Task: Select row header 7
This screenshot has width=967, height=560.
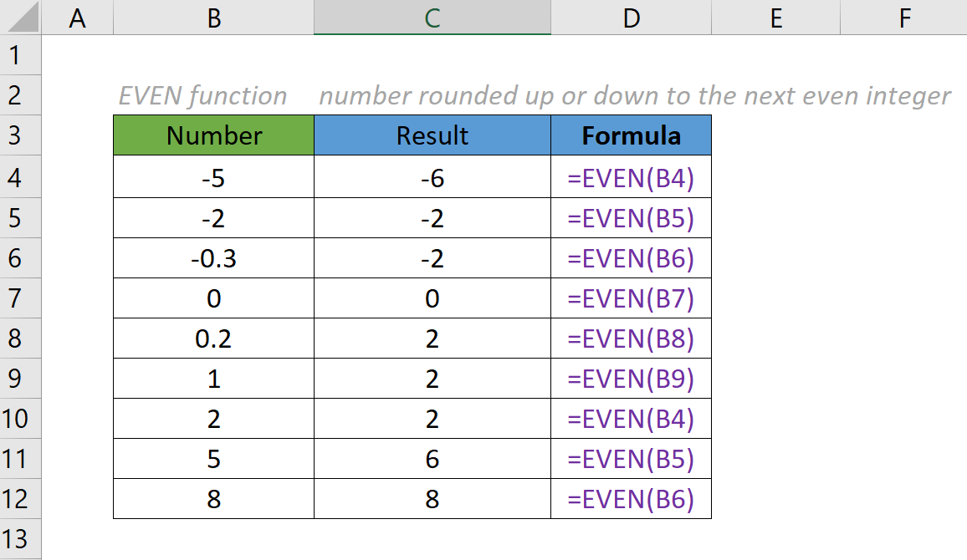Action: (x=16, y=298)
